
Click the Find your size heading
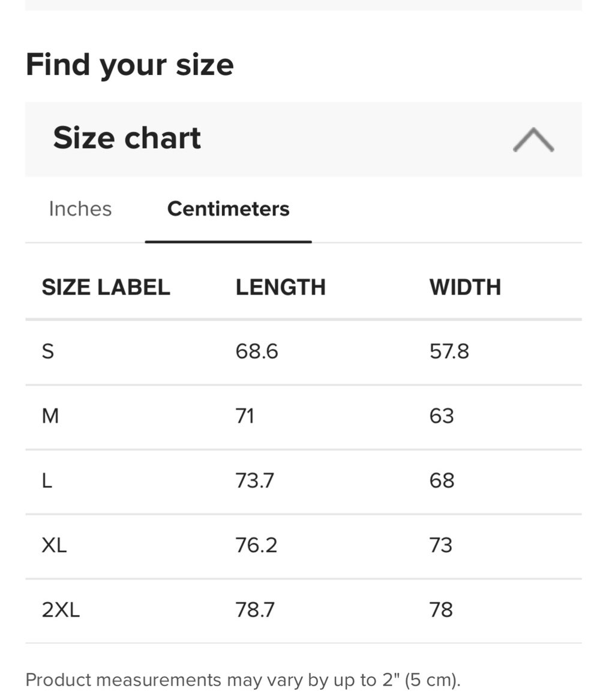130,65
